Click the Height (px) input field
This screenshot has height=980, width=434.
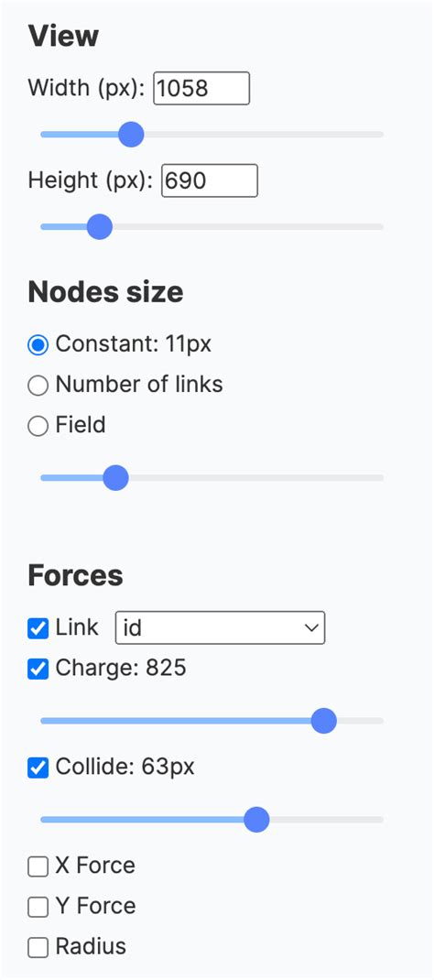(x=210, y=180)
